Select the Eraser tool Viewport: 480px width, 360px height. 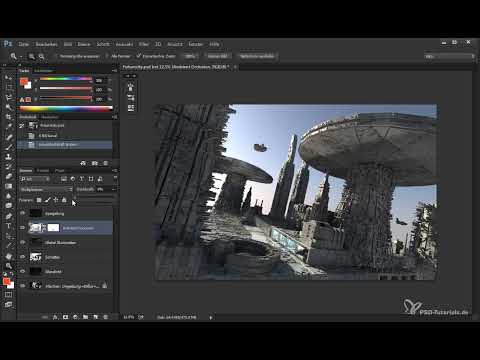[8, 176]
